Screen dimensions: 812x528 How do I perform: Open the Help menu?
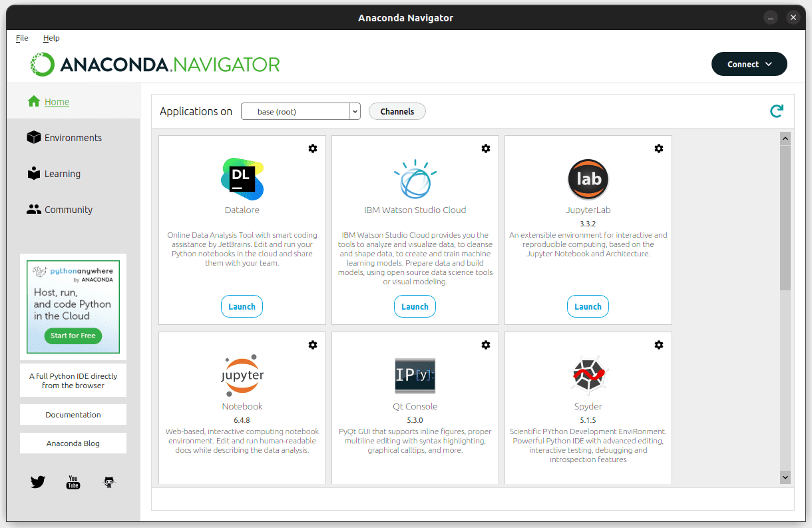pos(51,38)
